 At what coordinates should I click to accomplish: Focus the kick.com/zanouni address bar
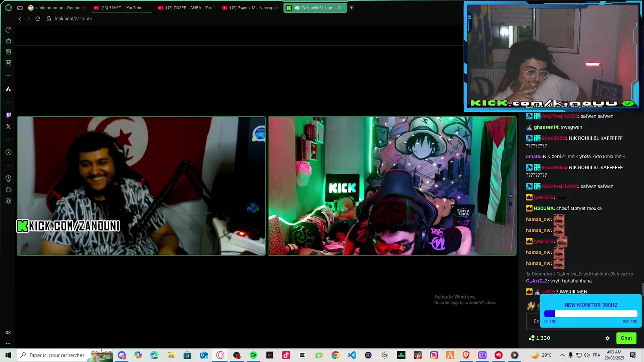(73, 19)
